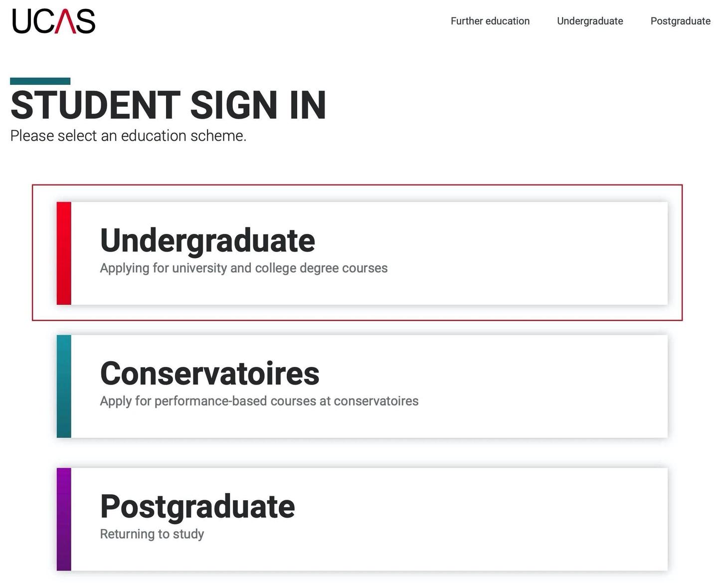Screen dimensions: 718x588
Task: Open Postgraduate in the top navigation menu
Action: [680, 21]
